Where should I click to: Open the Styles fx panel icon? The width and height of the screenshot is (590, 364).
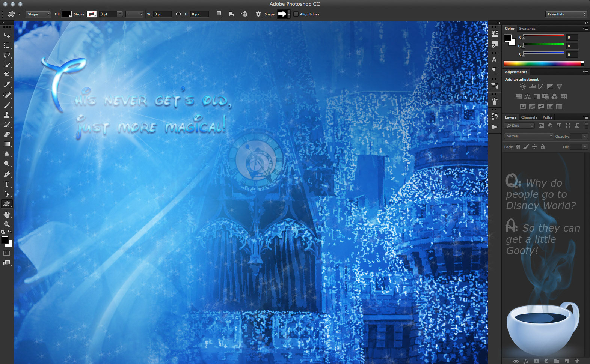click(495, 45)
